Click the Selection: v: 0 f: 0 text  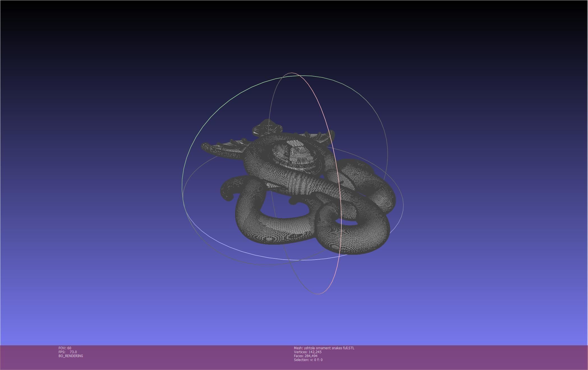pyautogui.click(x=308, y=360)
